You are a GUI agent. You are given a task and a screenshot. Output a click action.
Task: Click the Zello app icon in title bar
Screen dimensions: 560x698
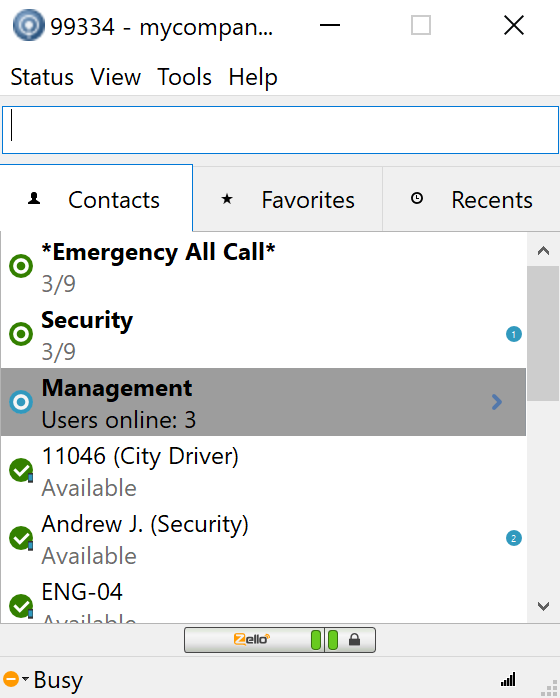[x=28, y=25]
